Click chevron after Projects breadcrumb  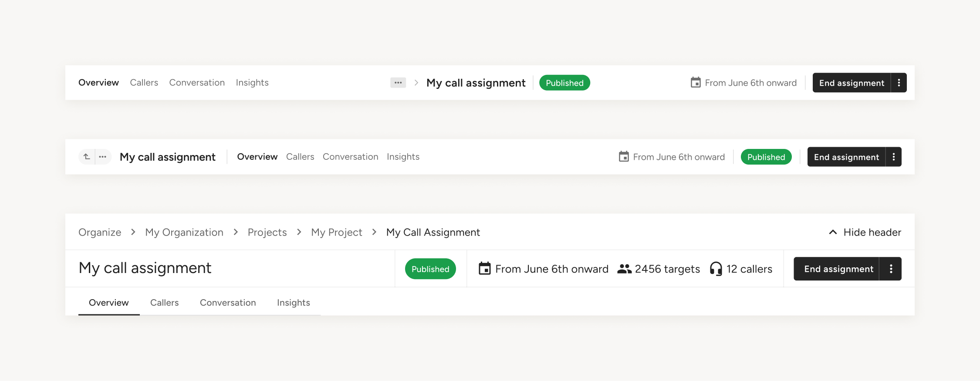299,232
